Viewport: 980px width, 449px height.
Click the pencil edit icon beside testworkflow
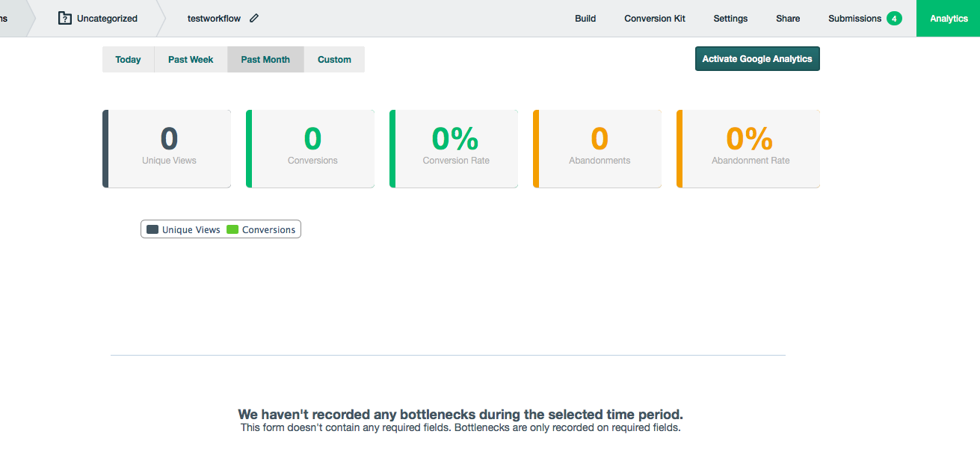click(x=254, y=19)
